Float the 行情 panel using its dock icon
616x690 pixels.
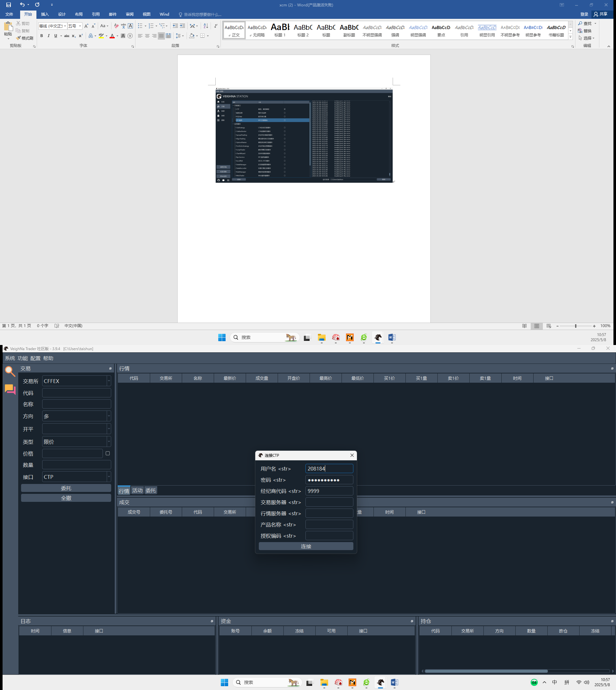pyautogui.click(x=612, y=369)
